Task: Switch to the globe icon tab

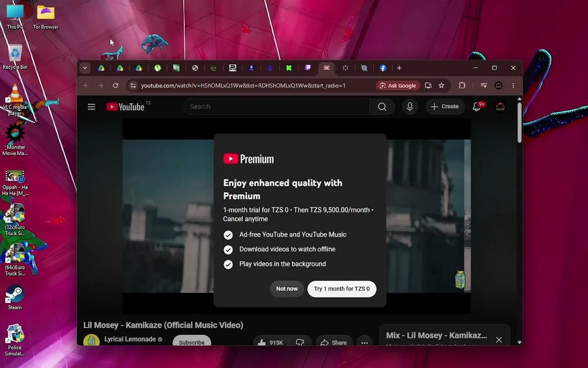Action: pyautogui.click(x=195, y=68)
